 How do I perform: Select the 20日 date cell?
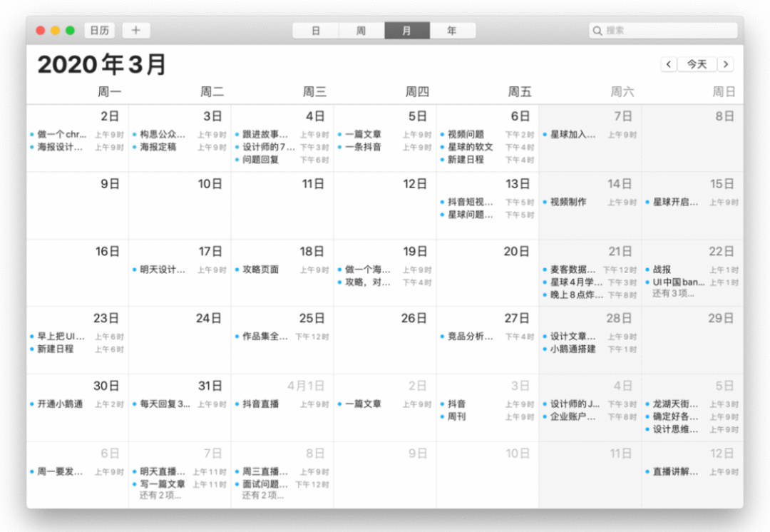click(x=488, y=272)
